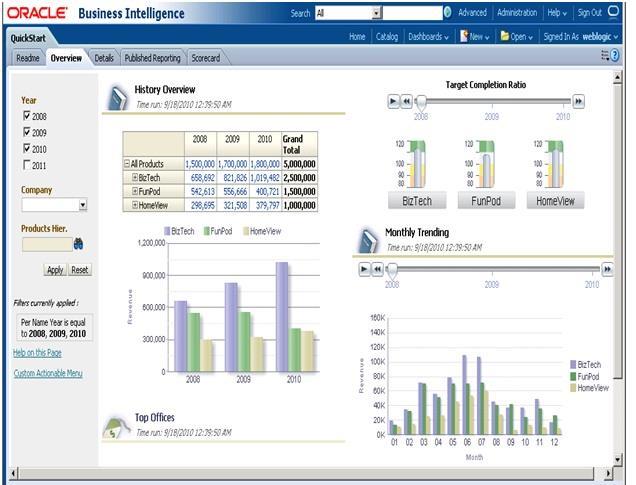Open the Help dropdown menu

[x=557, y=13]
